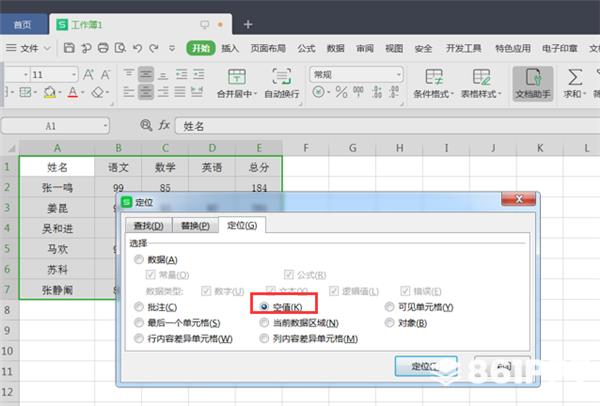Open the font size 11 dropdown

click(74, 75)
